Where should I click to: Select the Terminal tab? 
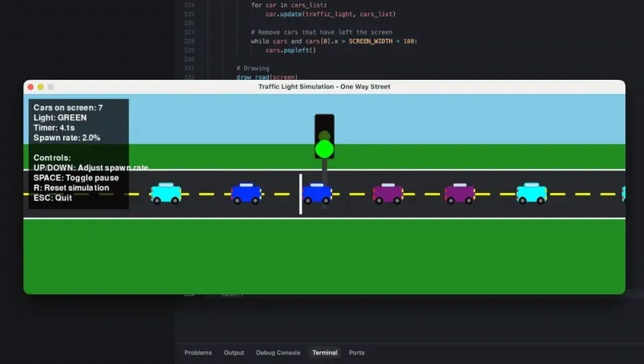coord(325,353)
